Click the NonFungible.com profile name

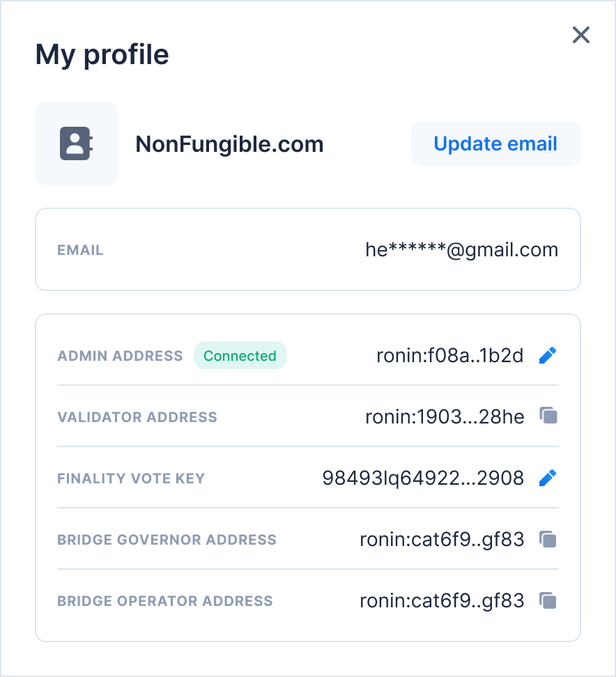click(x=229, y=144)
